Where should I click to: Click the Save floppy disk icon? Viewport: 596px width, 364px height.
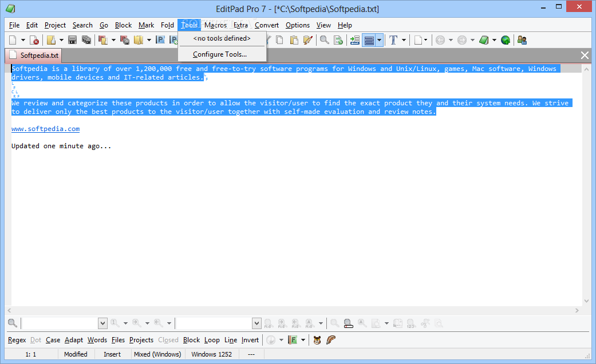pos(72,40)
